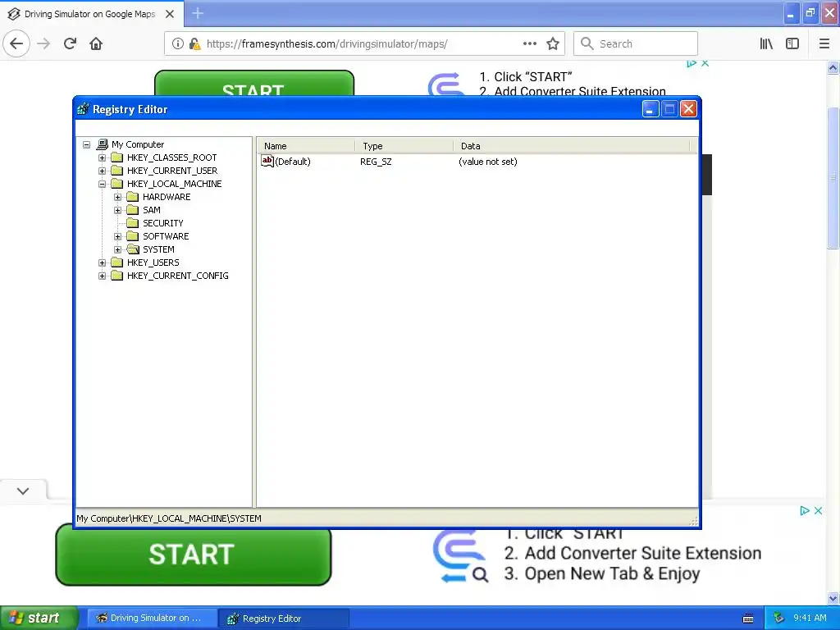Image resolution: width=840 pixels, height=630 pixels.
Task: Switch to Driving Simulator taskbar button
Action: [x=152, y=619]
